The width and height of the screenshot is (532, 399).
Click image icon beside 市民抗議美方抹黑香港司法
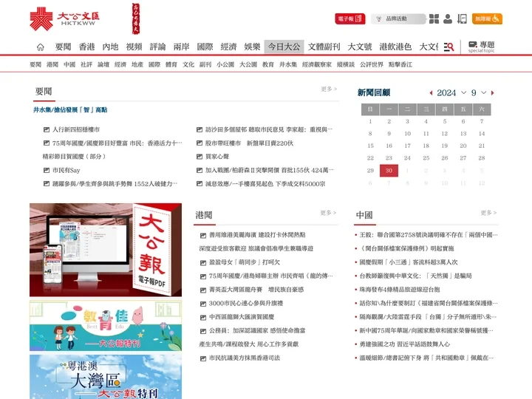pos(203,358)
